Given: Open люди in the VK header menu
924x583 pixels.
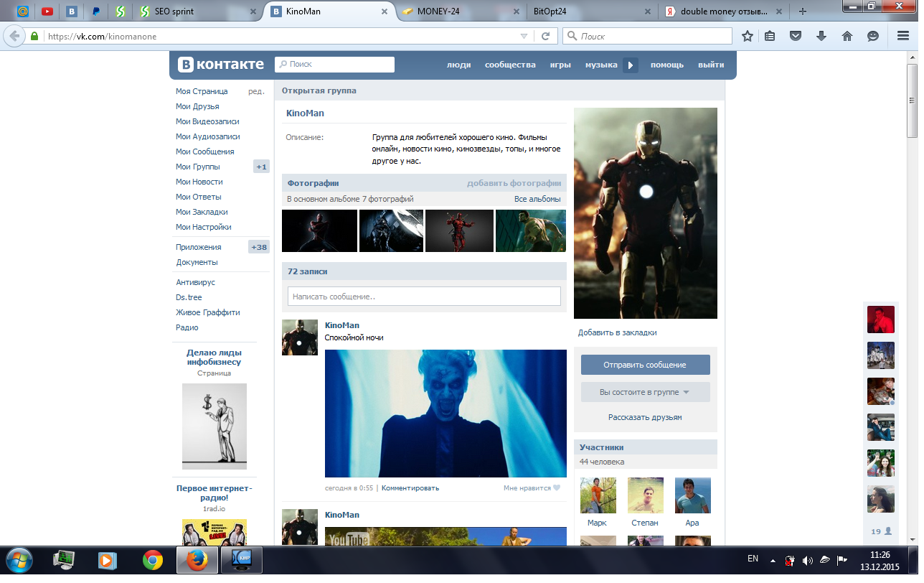Looking at the screenshot, I should 459,65.
